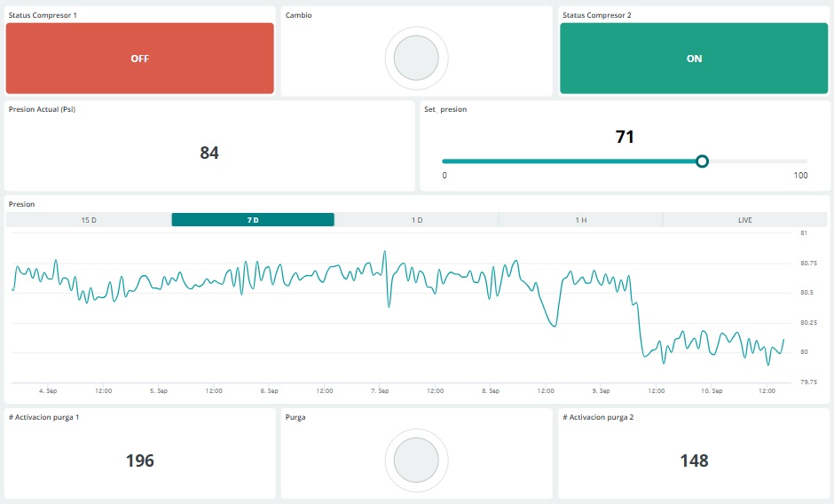Image resolution: width=834 pixels, height=504 pixels.
Task: Show the 1 D pressure history
Action: [x=416, y=220]
